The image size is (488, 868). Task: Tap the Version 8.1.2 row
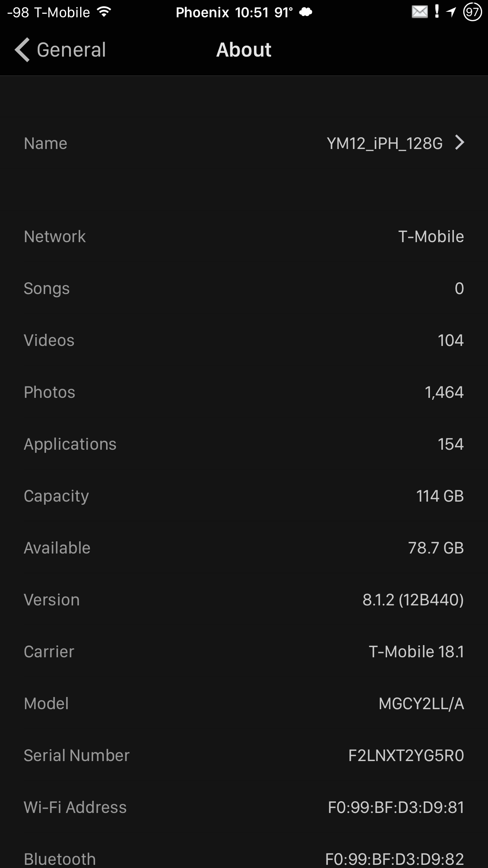click(244, 600)
